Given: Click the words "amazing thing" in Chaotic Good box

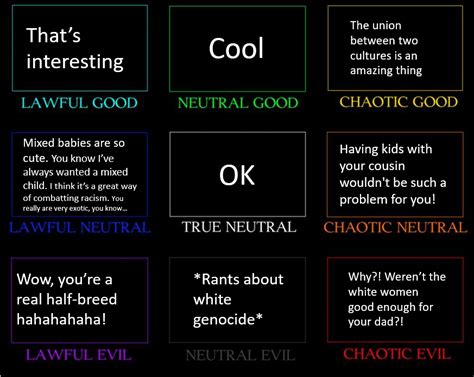Looking at the screenshot, I should [x=386, y=71].
